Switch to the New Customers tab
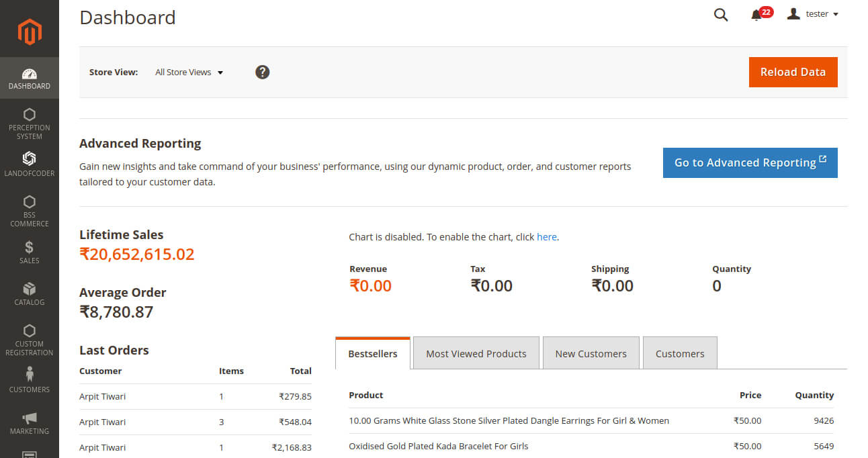The height and width of the screenshot is (458, 868). click(591, 353)
